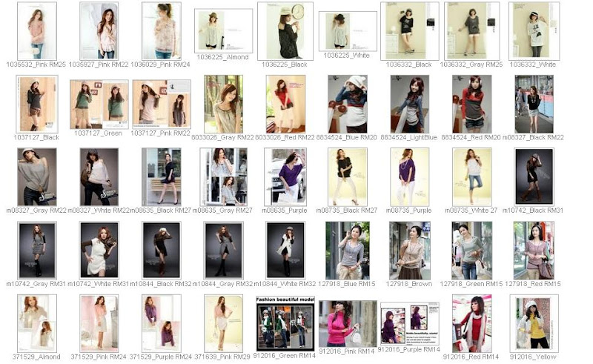Select the 371639_Pink RM29 image thumbnail

224,323
